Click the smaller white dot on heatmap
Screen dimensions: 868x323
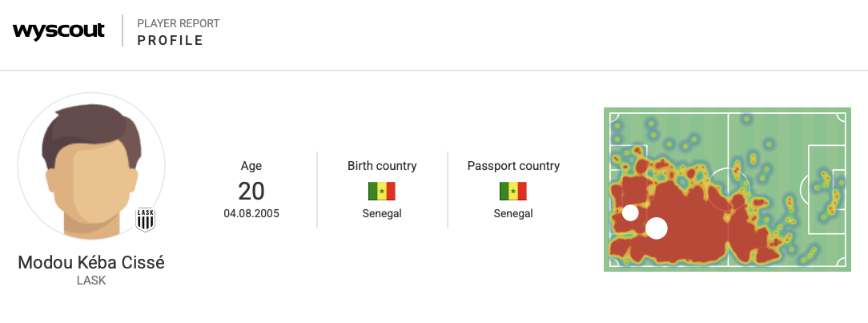pos(631,212)
